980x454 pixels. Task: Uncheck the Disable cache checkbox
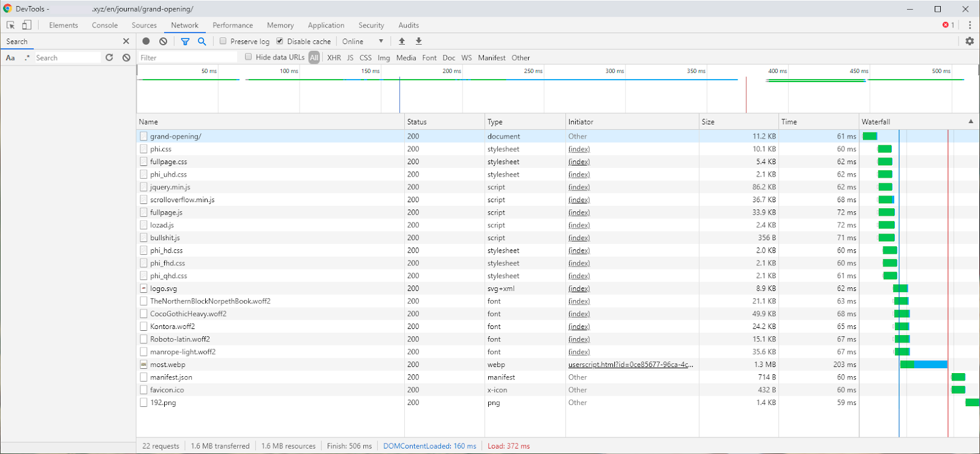click(280, 41)
